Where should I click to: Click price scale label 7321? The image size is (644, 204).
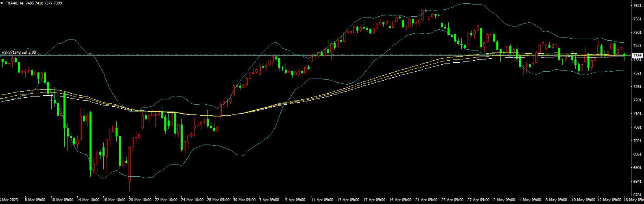[x=637, y=73]
